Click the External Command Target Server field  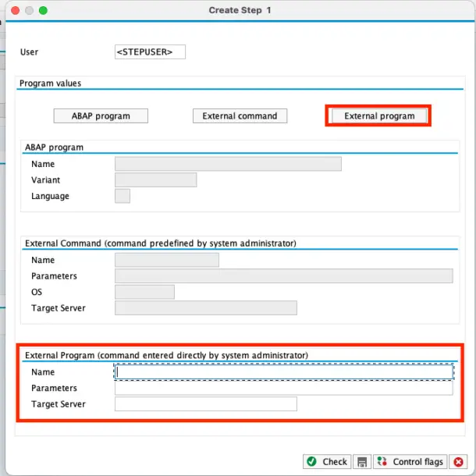(206, 308)
